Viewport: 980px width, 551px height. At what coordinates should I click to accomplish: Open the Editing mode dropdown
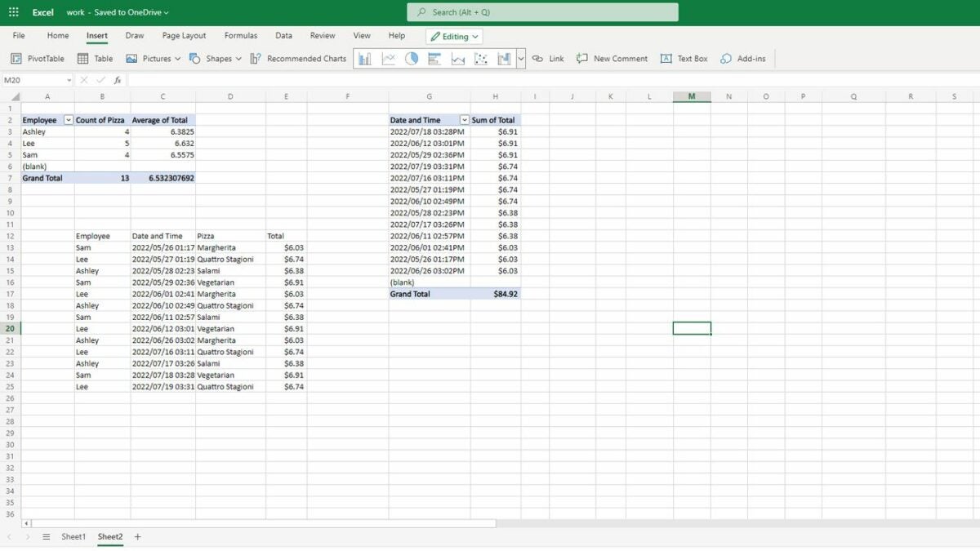[x=455, y=37]
